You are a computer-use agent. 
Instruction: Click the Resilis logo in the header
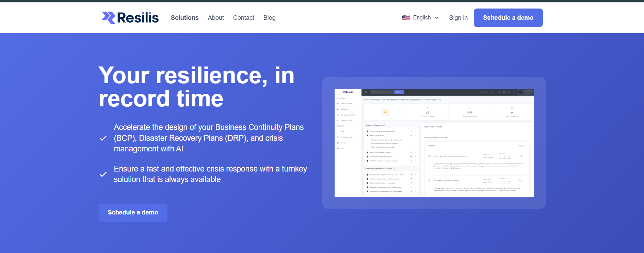130,18
